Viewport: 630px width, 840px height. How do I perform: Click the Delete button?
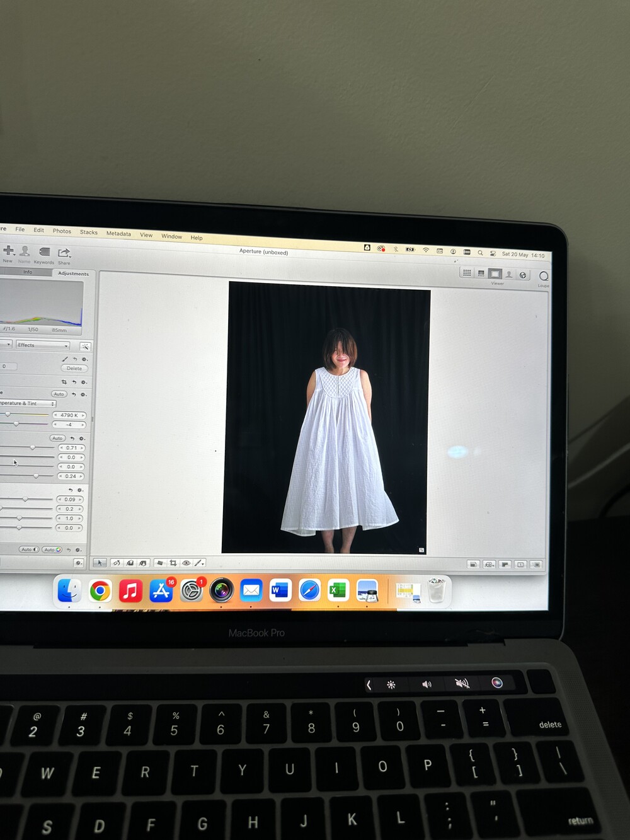point(74,368)
